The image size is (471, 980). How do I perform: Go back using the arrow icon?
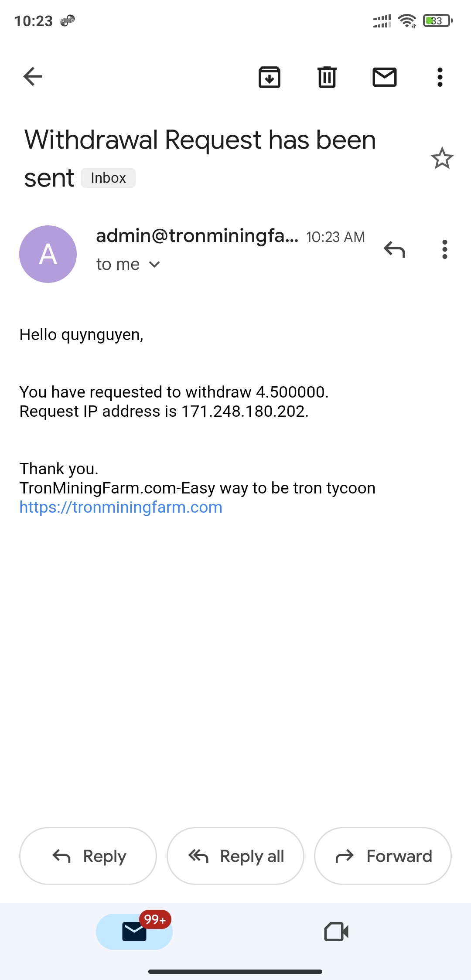click(x=33, y=77)
